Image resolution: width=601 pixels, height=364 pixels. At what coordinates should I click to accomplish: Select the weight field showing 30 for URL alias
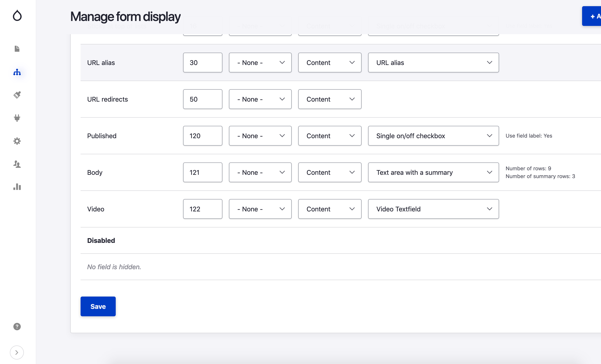click(x=202, y=63)
